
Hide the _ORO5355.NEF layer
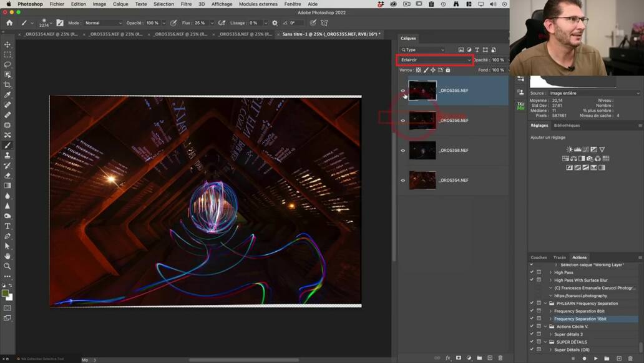(402, 90)
